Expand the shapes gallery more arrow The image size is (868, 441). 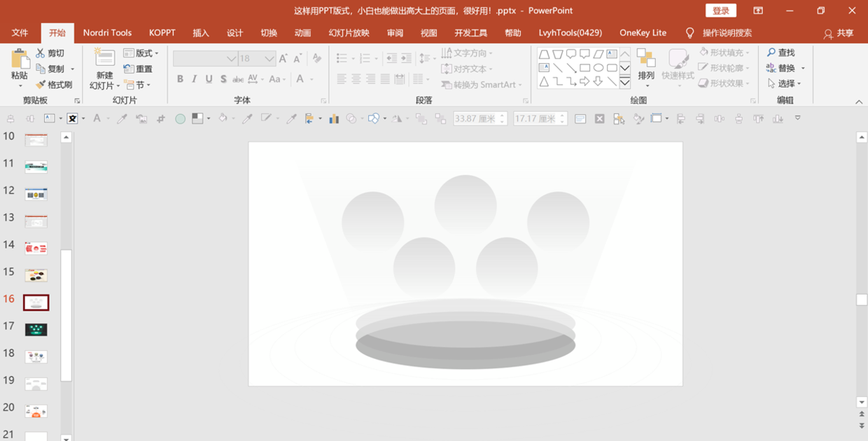click(624, 83)
